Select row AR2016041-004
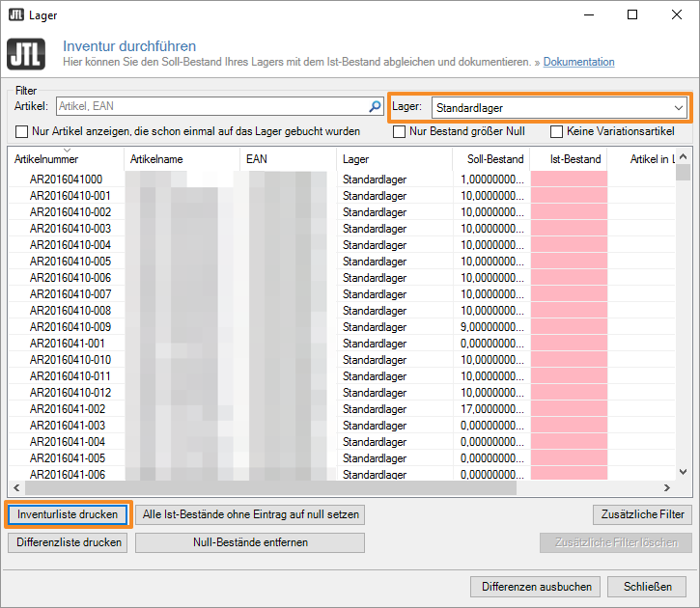The width and height of the screenshot is (700, 608). pyautogui.click(x=342, y=442)
